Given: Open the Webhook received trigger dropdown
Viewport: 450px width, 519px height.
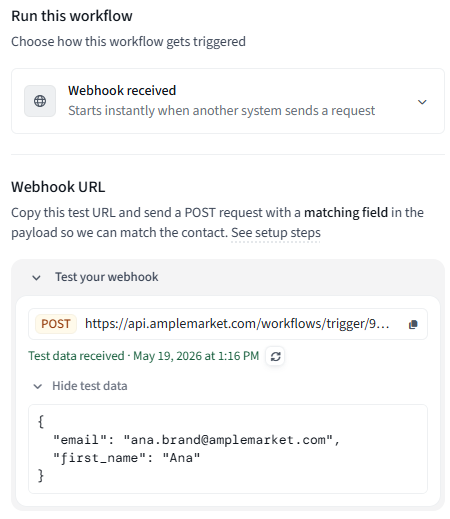Looking at the screenshot, I should tap(228, 101).
